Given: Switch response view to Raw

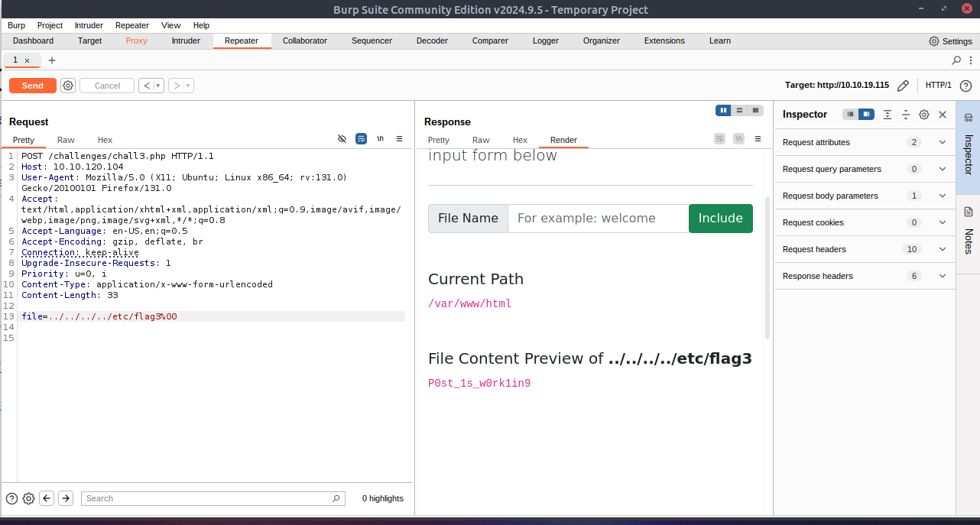Looking at the screenshot, I should 481,140.
